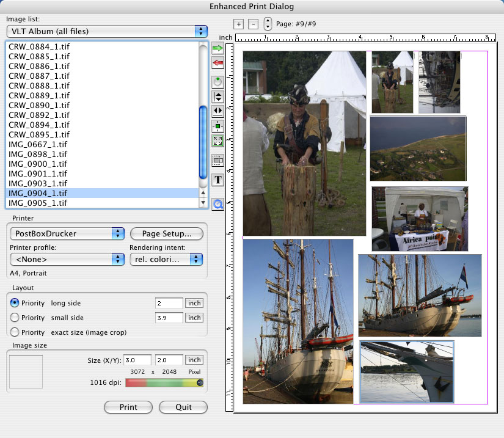
Task: Click the fit-to-page expand arrows icon
Action: pos(217,141)
